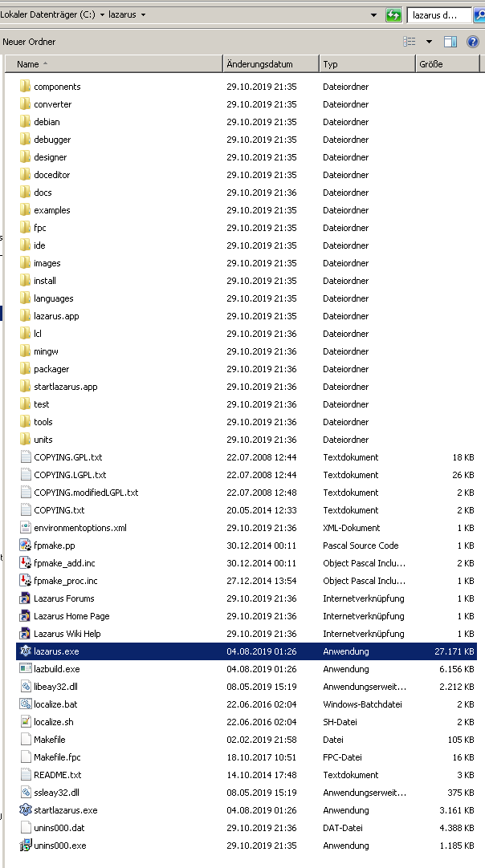Select the lazbuild.exe file icon

pos(26,669)
